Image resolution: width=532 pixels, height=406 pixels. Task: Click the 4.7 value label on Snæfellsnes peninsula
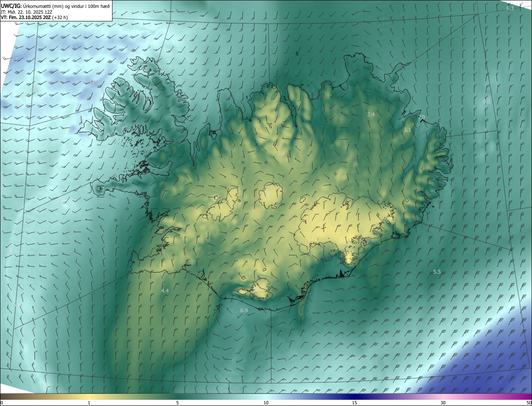pyautogui.click(x=101, y=189)
